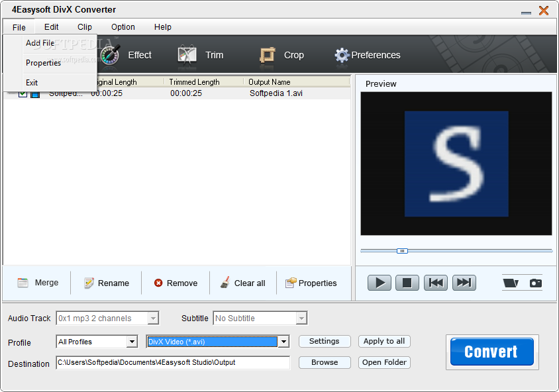
Task: Play the preview video
Action: click(380, 283)
